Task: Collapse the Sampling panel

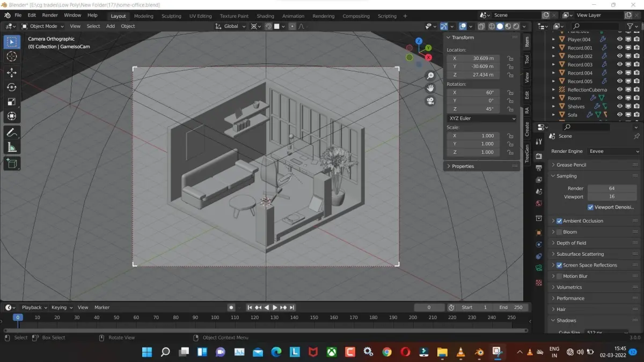Action: 595,176
